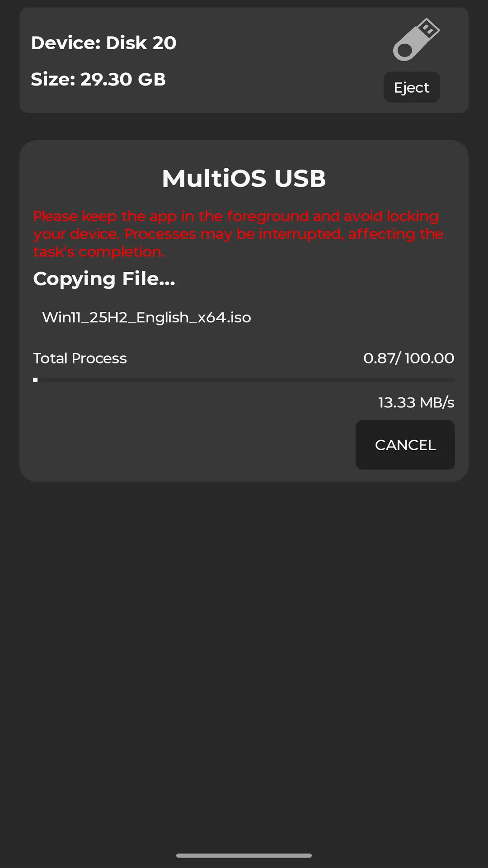This screenshot has width=488, height=868.
Task: Click the Size: 29.30 GB text
Action: (x=98, y=79)
